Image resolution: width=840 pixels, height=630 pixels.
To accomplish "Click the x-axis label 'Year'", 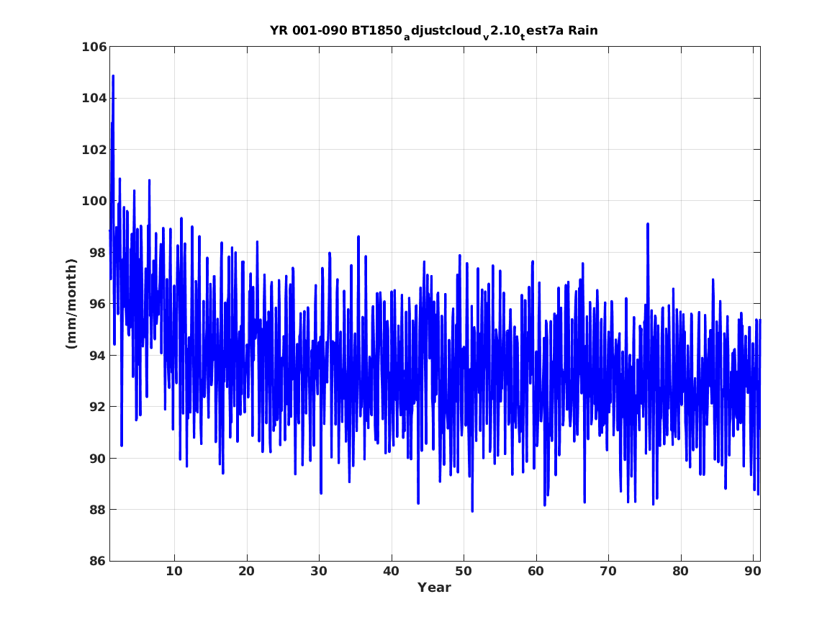I will (434, 588).
